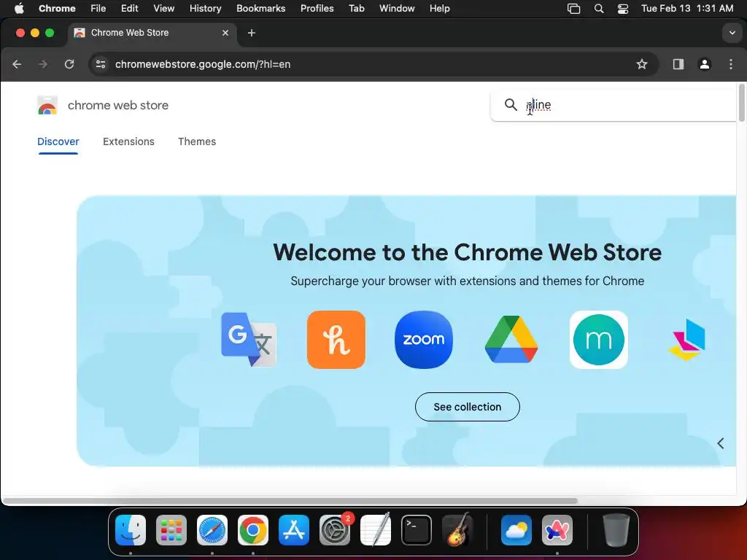
Task: Open the Edit menu
Action: tap(130, 9)
